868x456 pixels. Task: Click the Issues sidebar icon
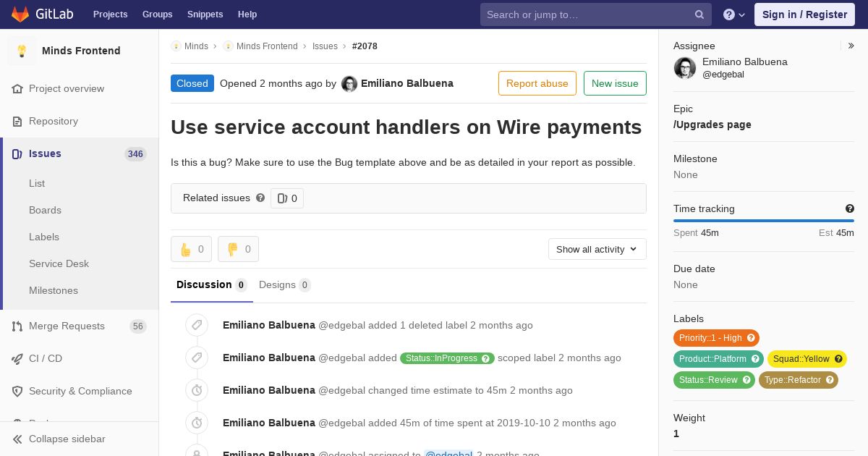pos(17,153)
